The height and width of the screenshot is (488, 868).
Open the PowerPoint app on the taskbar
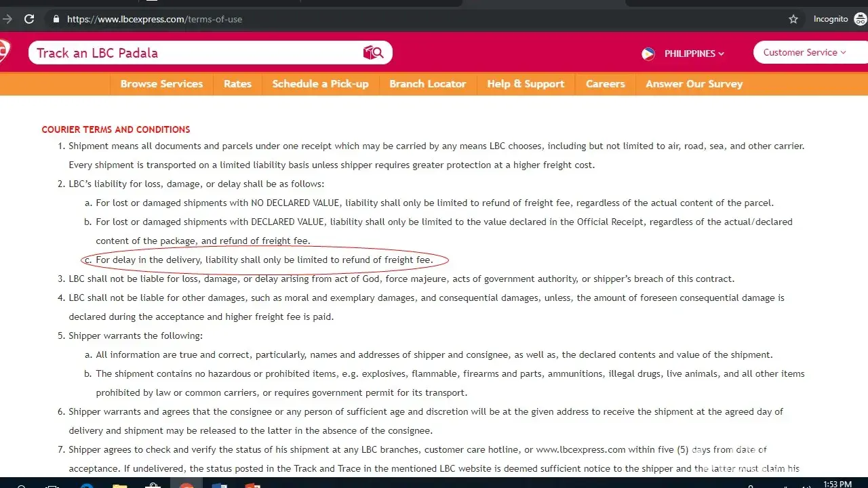coord(252,484)
